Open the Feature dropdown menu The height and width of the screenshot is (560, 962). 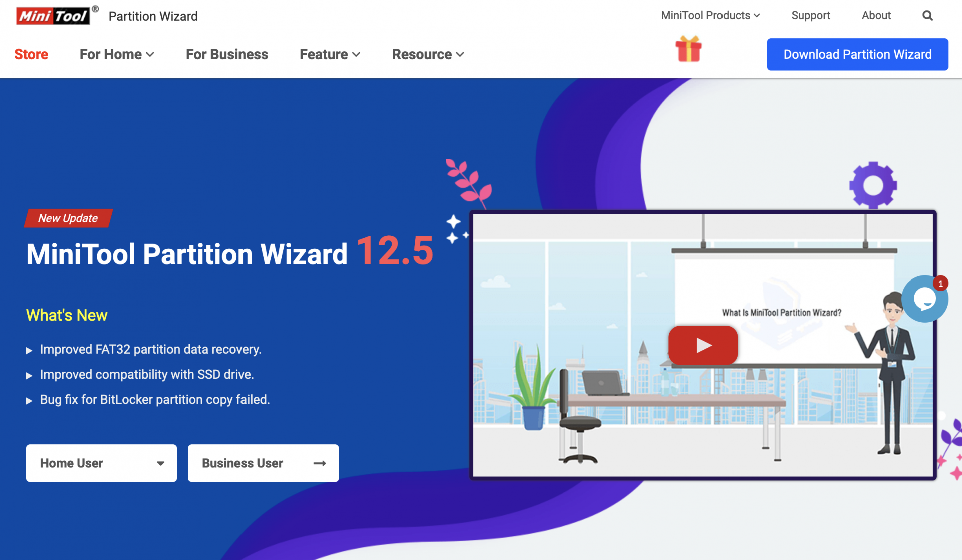click(x=330, y=54)
